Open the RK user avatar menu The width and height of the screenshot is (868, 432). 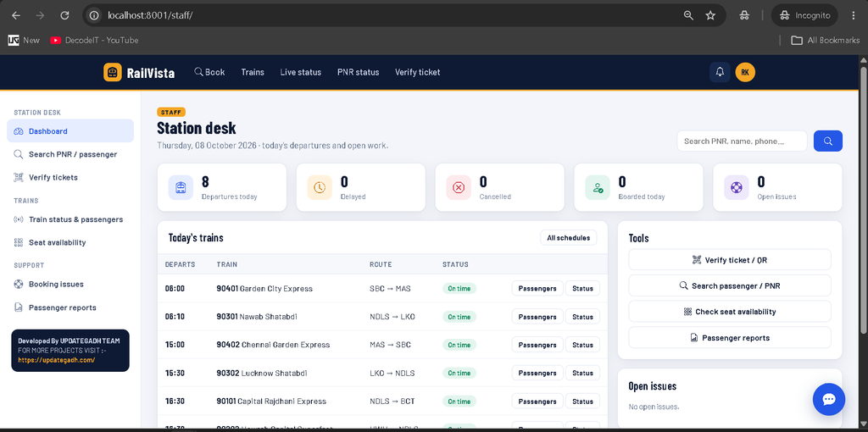[x=745, y=72]
